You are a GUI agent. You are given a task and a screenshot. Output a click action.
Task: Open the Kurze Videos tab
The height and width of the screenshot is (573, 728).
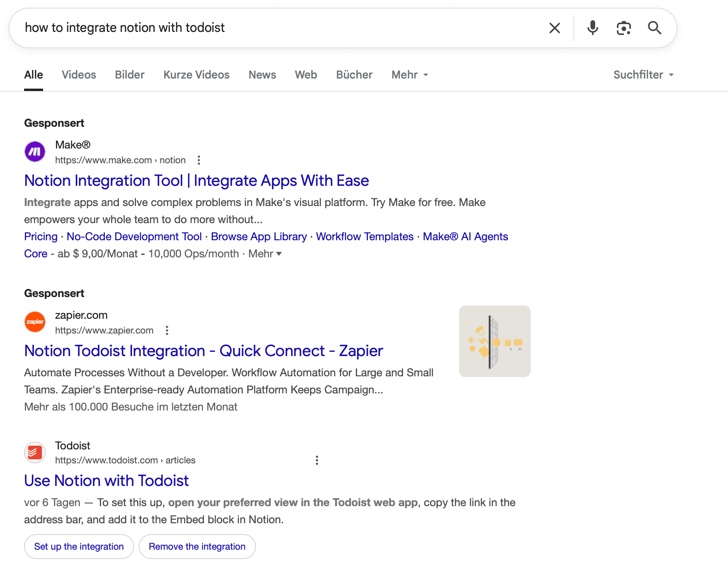click(197, 75)
